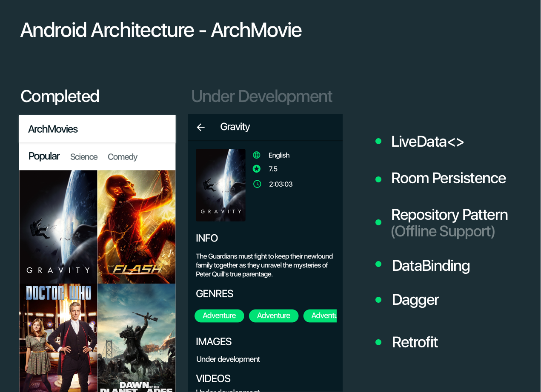This screenshot has height=392, width=541.
Task: Click the ArchMovies app title
Action: pos(53,129)
